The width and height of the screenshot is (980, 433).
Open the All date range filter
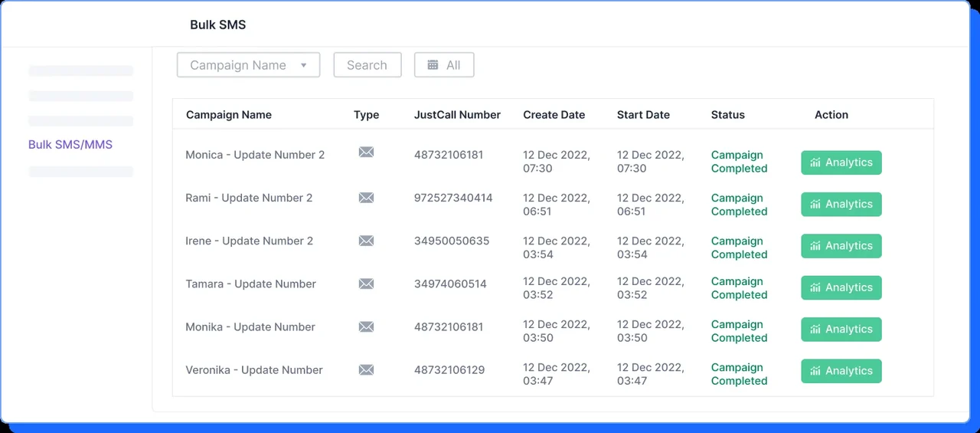(x=444, y=65)
